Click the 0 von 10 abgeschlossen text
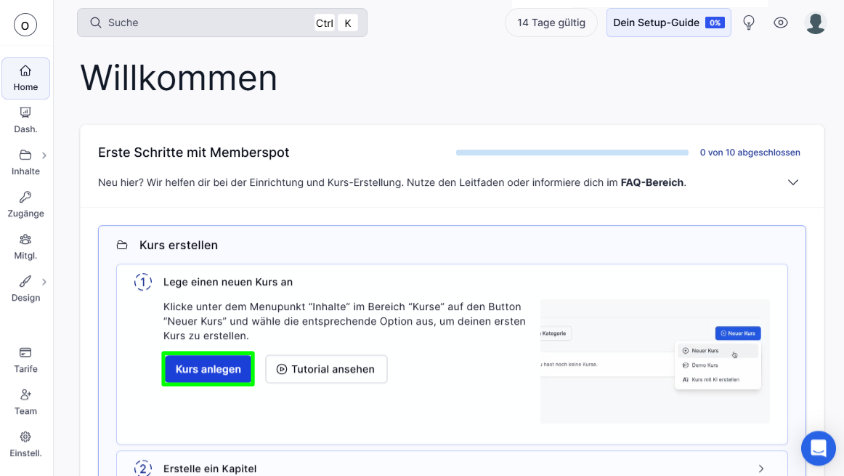Viewport: 844px width, 476px height. click(x=750, y=153)
